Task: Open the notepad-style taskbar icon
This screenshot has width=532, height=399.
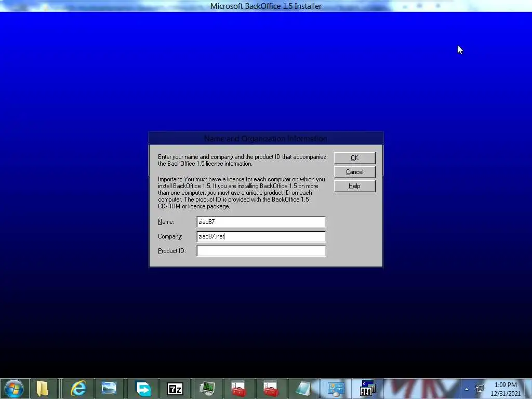Action: coord(303,389)
